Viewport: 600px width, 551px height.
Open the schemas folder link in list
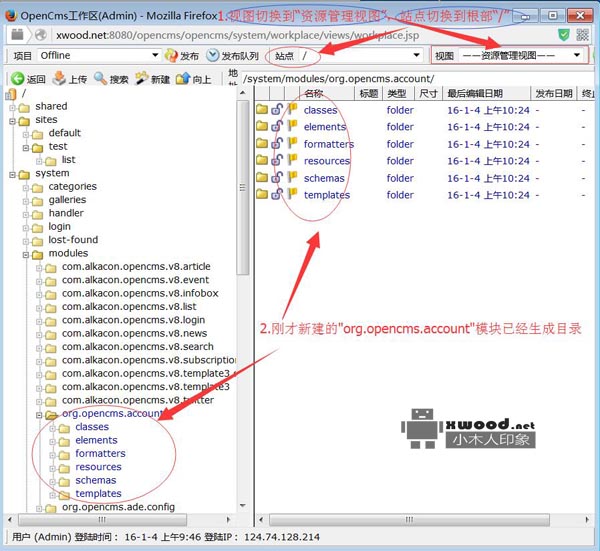pyautogui.click(x=324, y=178)
